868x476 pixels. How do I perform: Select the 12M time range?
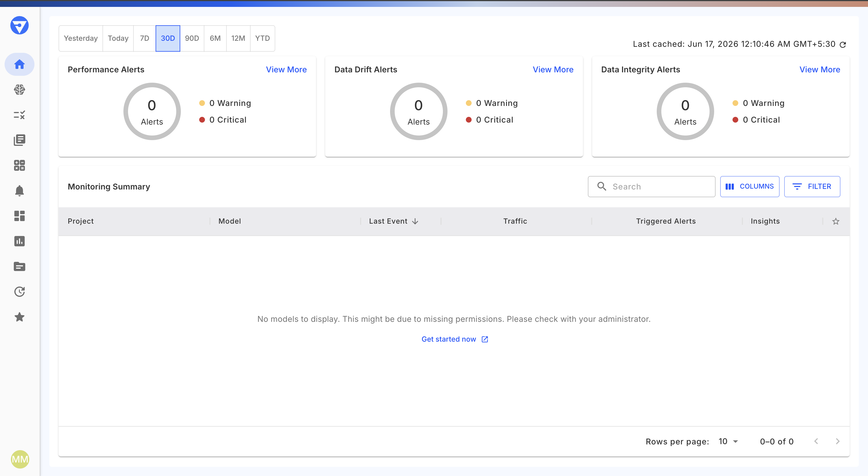238,38
